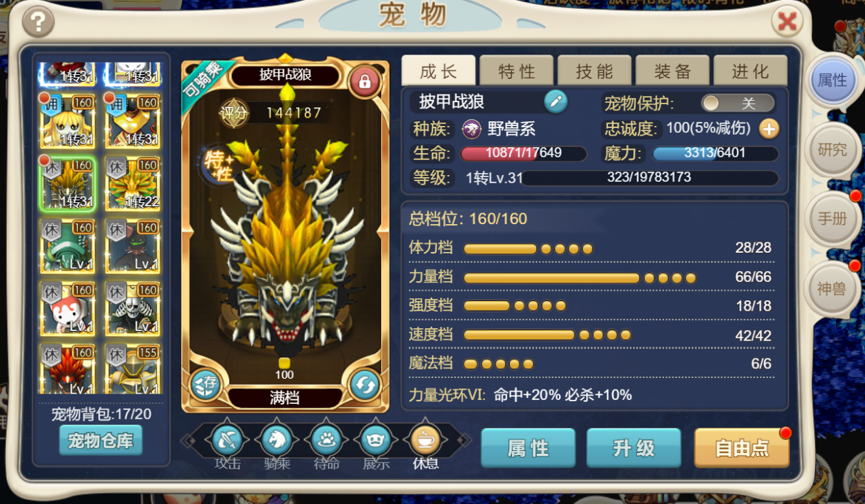This screenshot has width=865, height=504.
Task: Switch to the 技能 tab
Action: point(594,71)
